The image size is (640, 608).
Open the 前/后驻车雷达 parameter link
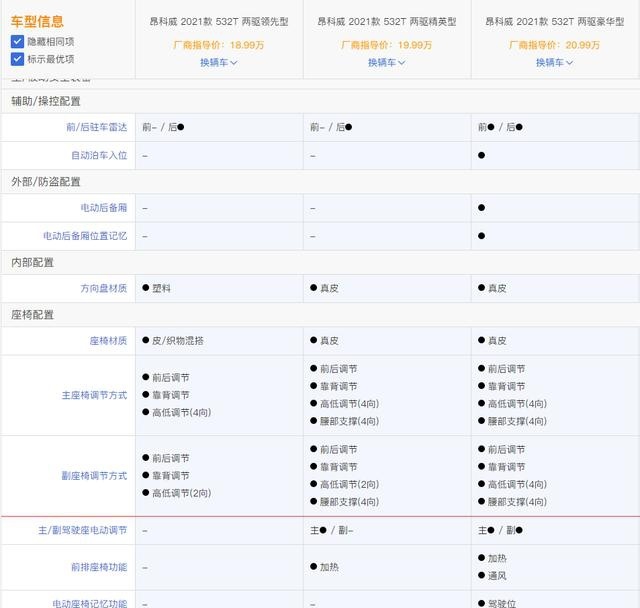(x=97, y=127)
